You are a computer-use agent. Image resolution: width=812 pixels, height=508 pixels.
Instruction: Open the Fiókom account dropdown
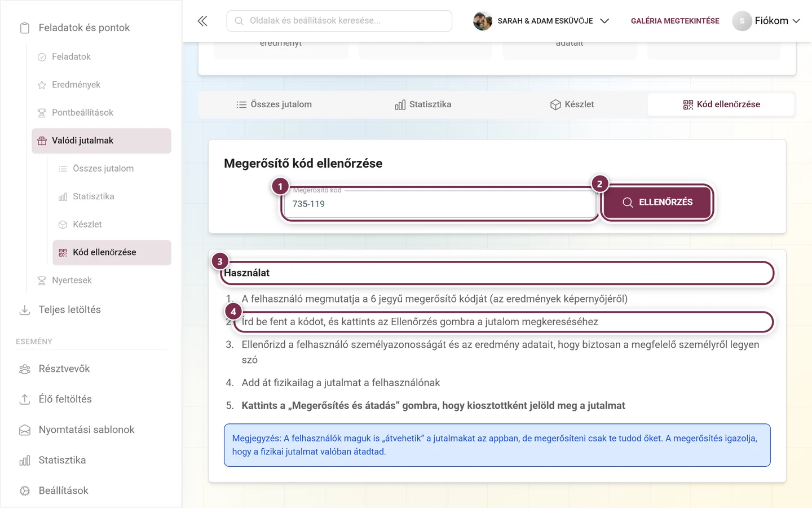[x=766, y=21]
